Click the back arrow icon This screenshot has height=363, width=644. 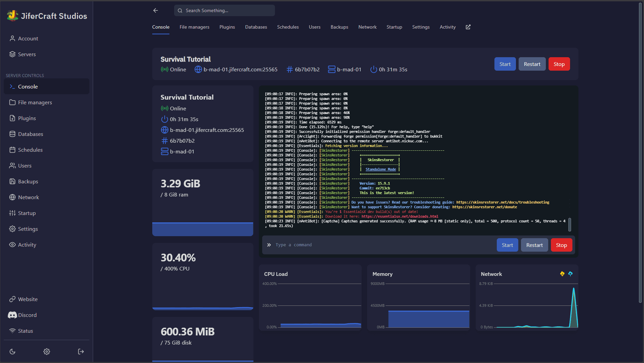[x=155, y=10]
